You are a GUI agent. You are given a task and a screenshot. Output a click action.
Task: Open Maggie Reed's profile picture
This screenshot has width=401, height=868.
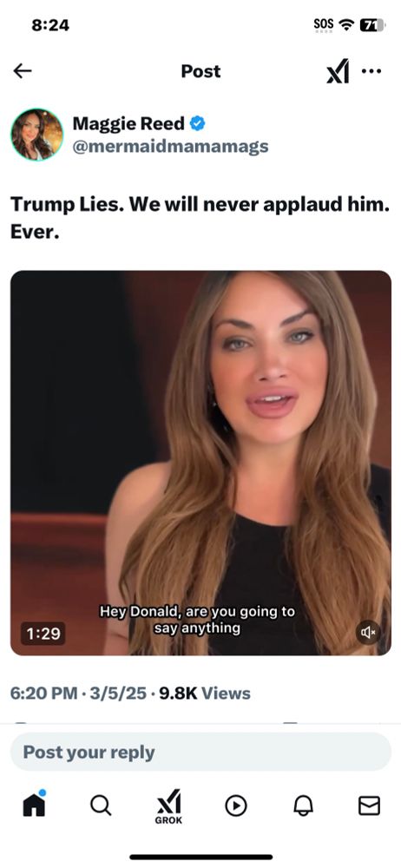(x=37, y=135)
